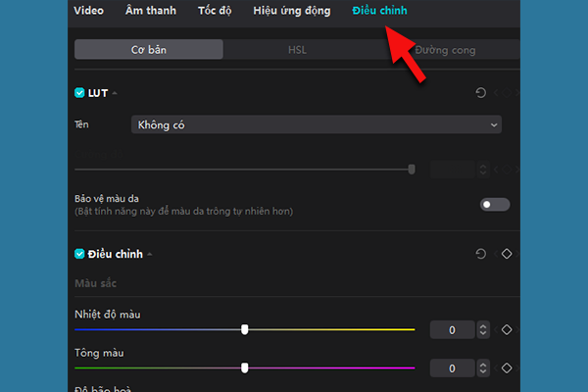Click the Tông màu slider handle
588x392 pixels.
click(245, 367)
